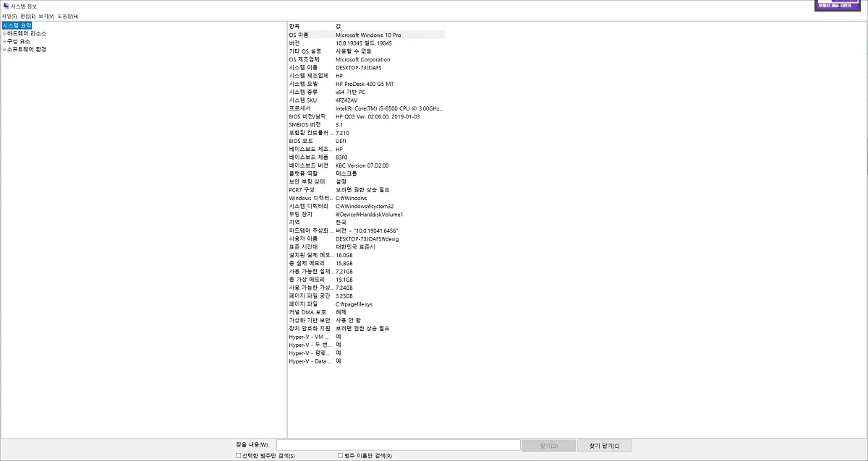Select the 버전 row label
868x461 pixels.
294,43
